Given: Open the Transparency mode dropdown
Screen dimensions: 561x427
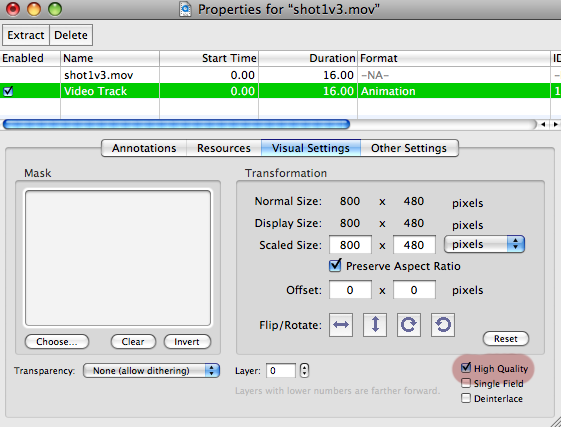Looking at the screenshot, I should pyautogui.click(x=151, y=370).
